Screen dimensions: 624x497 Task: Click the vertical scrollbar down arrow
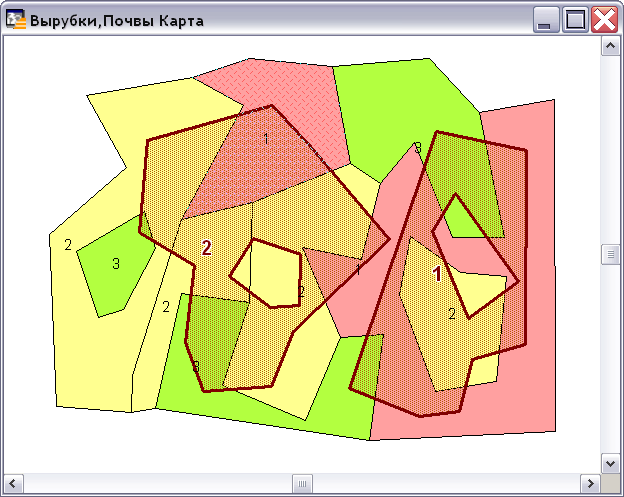click(610, 463)
